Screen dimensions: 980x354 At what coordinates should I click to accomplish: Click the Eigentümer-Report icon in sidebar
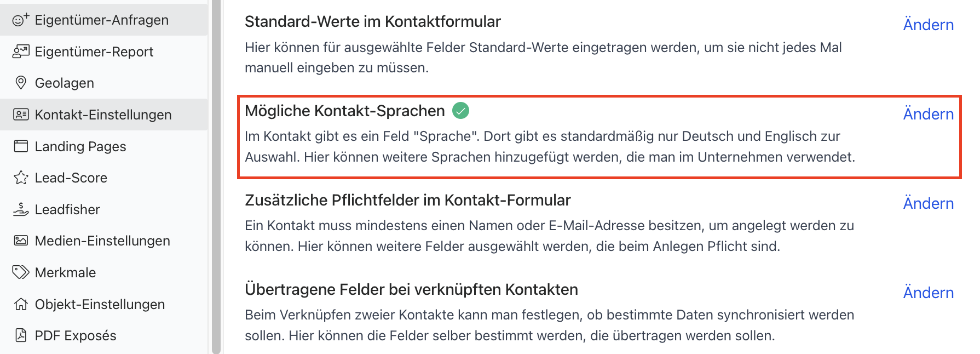pos(21,52)
